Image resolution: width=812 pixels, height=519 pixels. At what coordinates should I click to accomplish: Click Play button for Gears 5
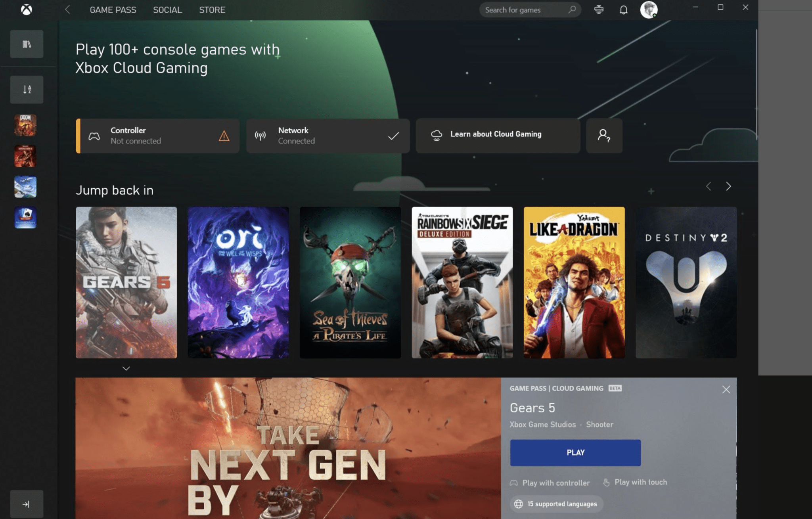pyautogui.click(x=575, y=452)
